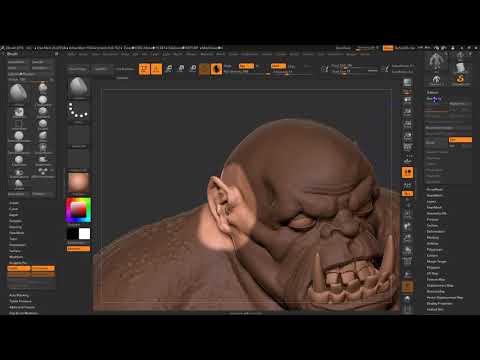This screenshot has height=360, width=480.
Task: Click the Zoom3D icon on right shelf
Action: pyautogui.click(x=407, y=238)
